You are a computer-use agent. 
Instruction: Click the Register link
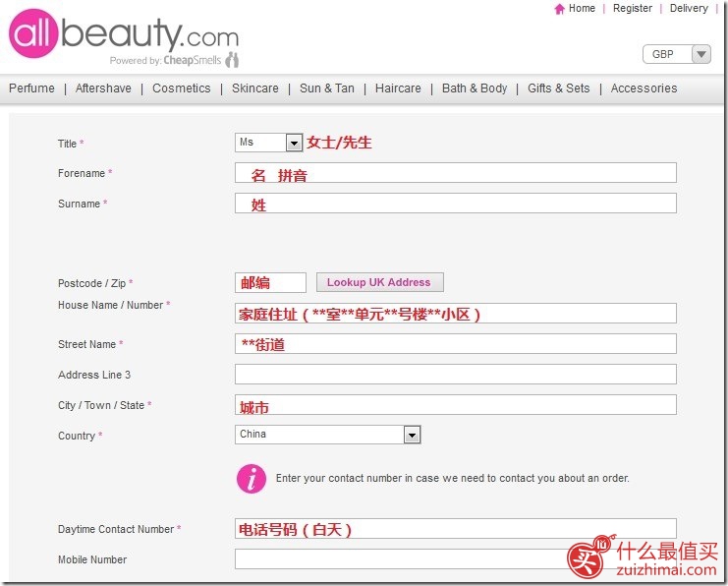click(x=633, y=9)
